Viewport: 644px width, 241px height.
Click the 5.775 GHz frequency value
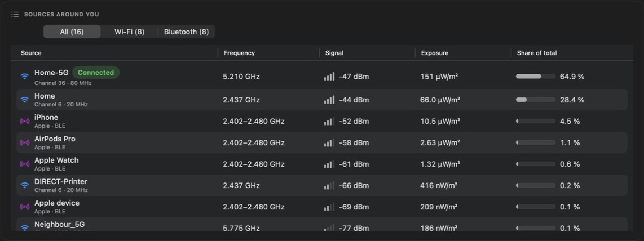tap(241, 228)
